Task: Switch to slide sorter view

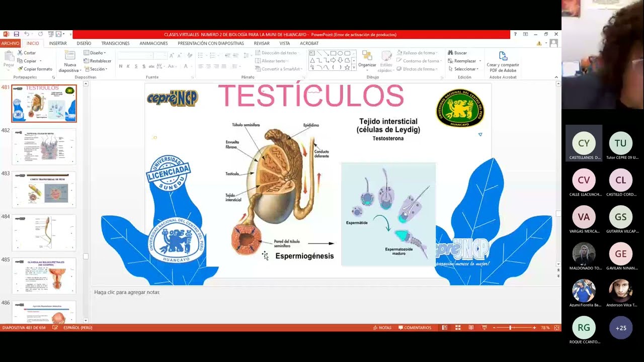Action: [458, 328]
